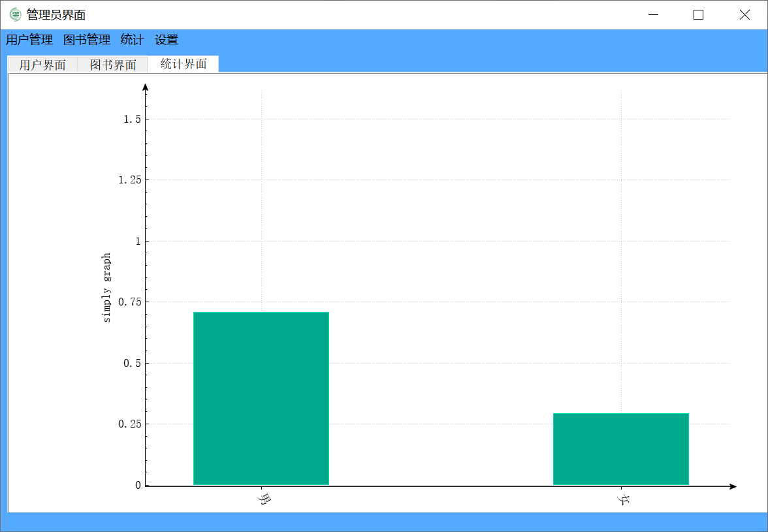Click the 0.5 y-axis tick label
Screen dimensions: 768x532
pos(132,363)
